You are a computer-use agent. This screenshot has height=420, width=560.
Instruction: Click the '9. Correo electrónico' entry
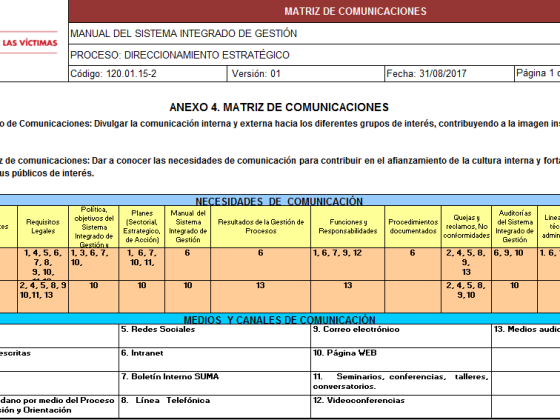pos(401,336)
